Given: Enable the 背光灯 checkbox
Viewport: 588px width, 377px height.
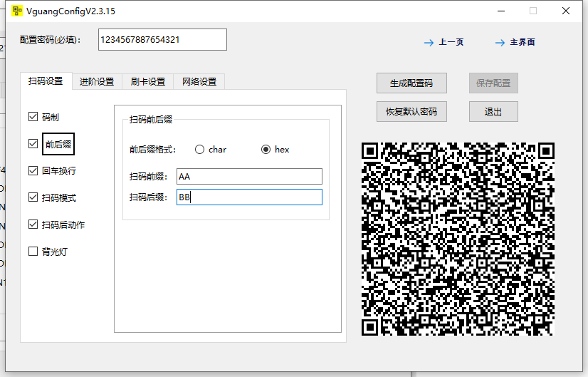Looking at the screenshot, I should (33, 251).
